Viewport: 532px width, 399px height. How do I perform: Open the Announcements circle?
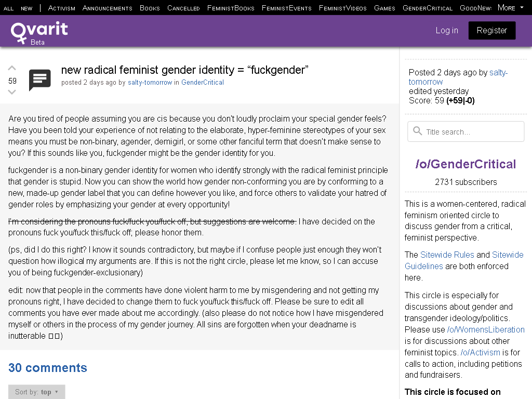pyautogui.click(x=107, y=8)
